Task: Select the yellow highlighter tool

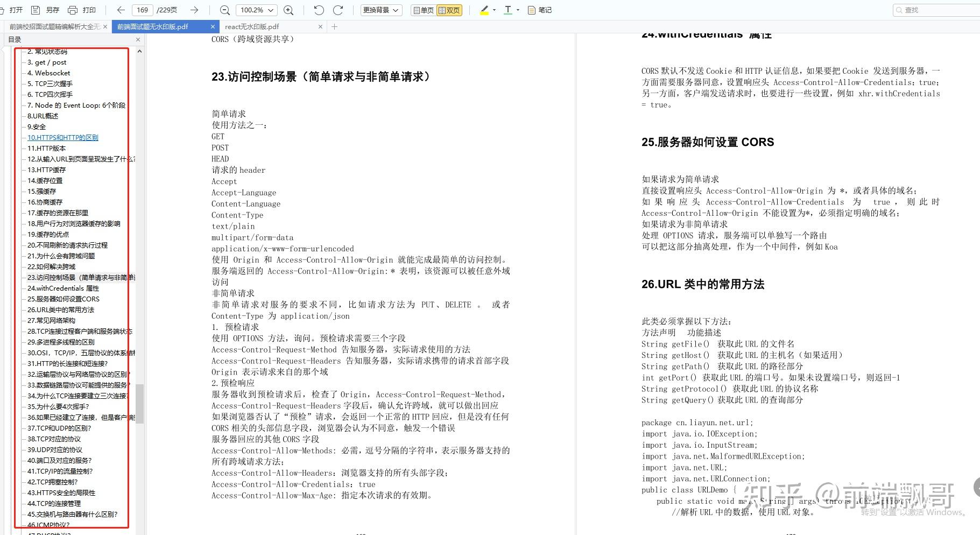Action: click(x=484, y=10)
